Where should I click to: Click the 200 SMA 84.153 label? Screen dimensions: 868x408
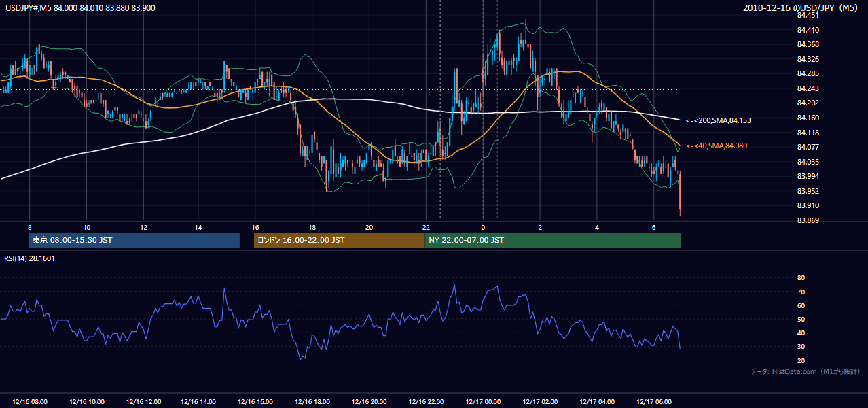pyautogui.click(x=718, y=120)
